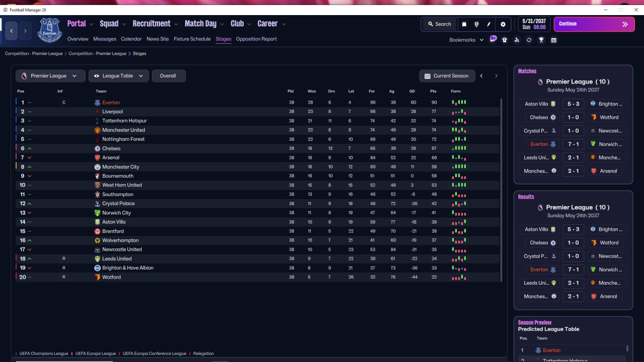The height and width of the screenshot is (362, 644).
Task: Go back using the left navigation arrow
Action: 12,31
